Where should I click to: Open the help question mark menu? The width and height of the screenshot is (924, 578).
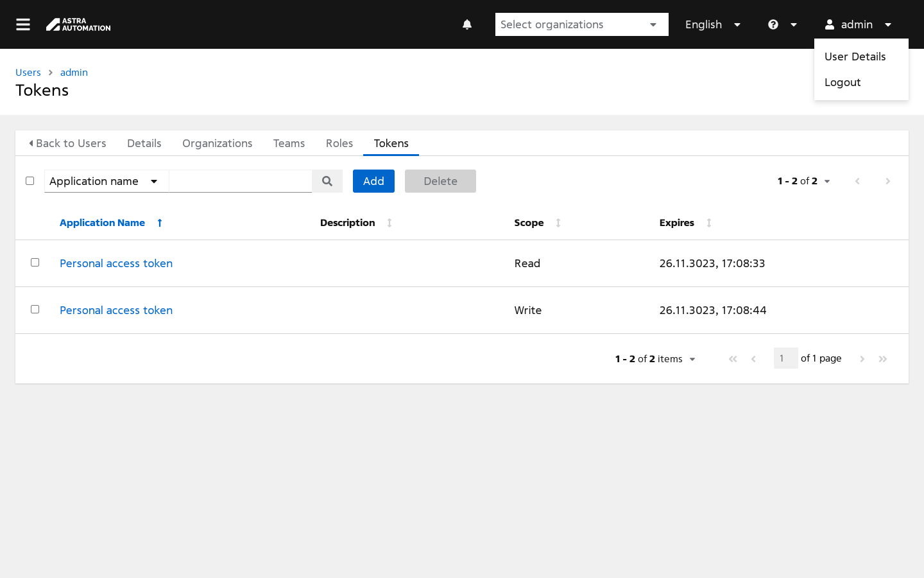pos(773,24)
